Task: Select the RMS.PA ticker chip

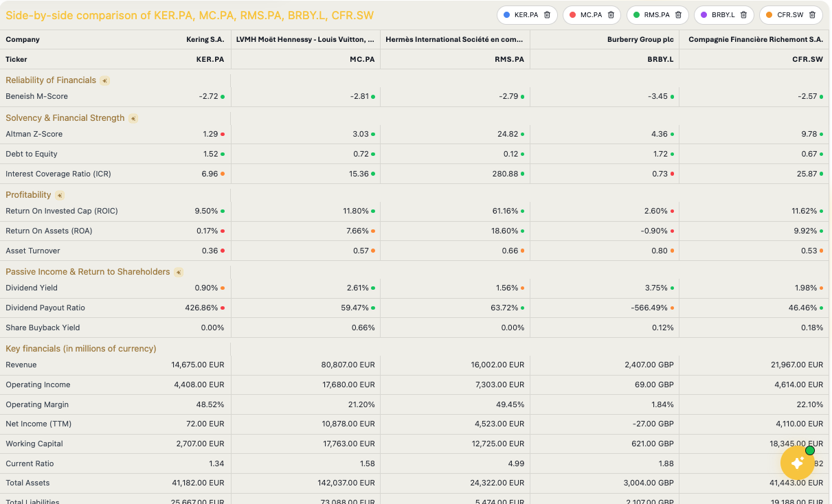Action: [x=657, y=15]
